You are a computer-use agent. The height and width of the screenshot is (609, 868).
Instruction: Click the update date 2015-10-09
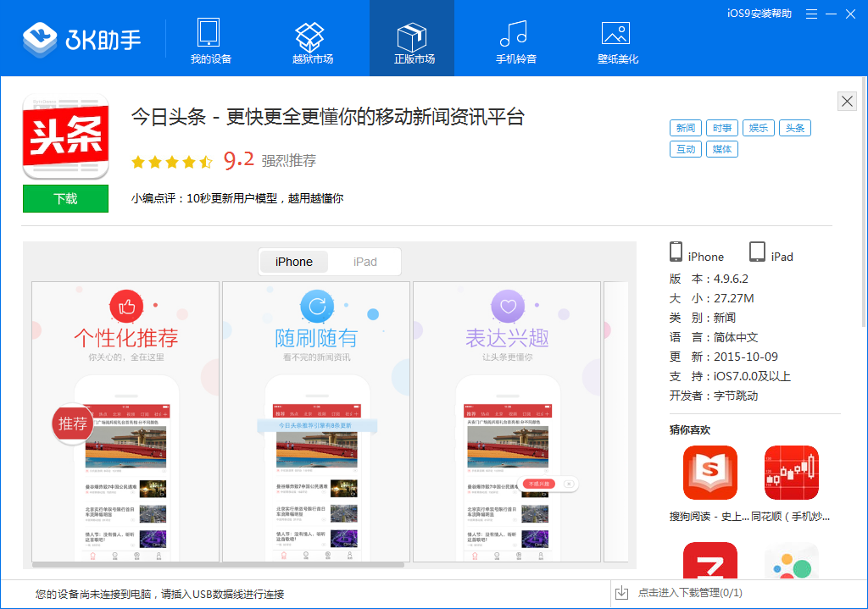pos(746,357)
